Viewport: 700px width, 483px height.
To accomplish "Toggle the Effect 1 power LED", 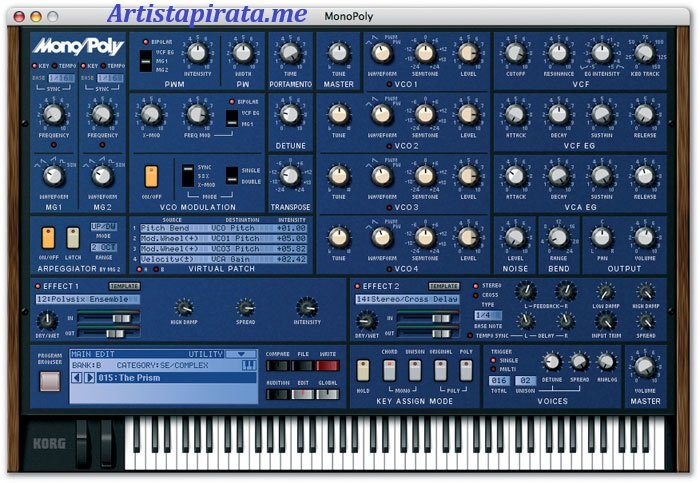I will [38, 286].
